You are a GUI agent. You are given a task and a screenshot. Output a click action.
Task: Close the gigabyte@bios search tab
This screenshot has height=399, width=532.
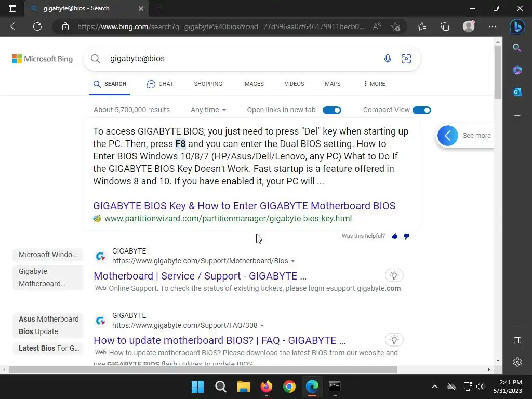[141, 8]
